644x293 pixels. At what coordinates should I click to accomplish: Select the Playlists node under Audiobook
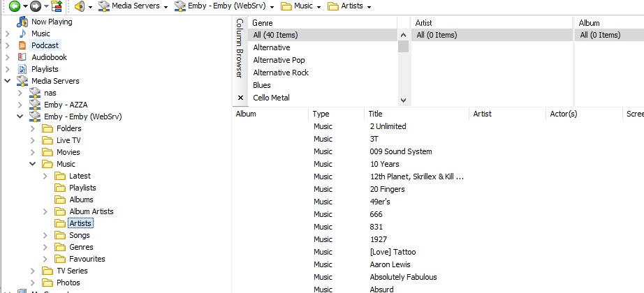(x=45, y=69)
